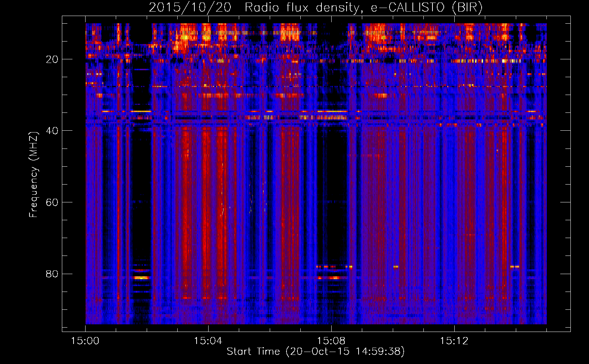Click the 'Frequency (MHZ)' axis label
The image size is (589, 364).
[x=33, y=175]
